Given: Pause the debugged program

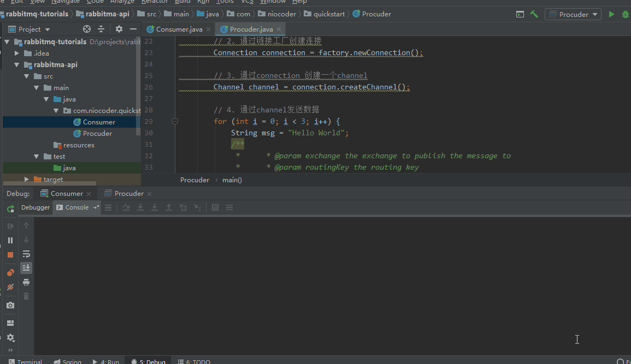Looking at the screenshot, I should [x=10, y=240].
